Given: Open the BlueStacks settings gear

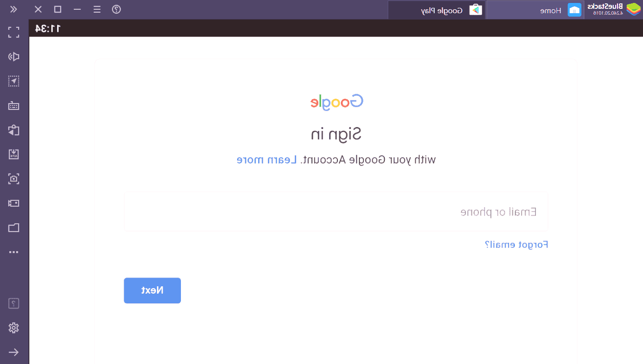Looking at the screenshot, I should click(x=14, y=328).
